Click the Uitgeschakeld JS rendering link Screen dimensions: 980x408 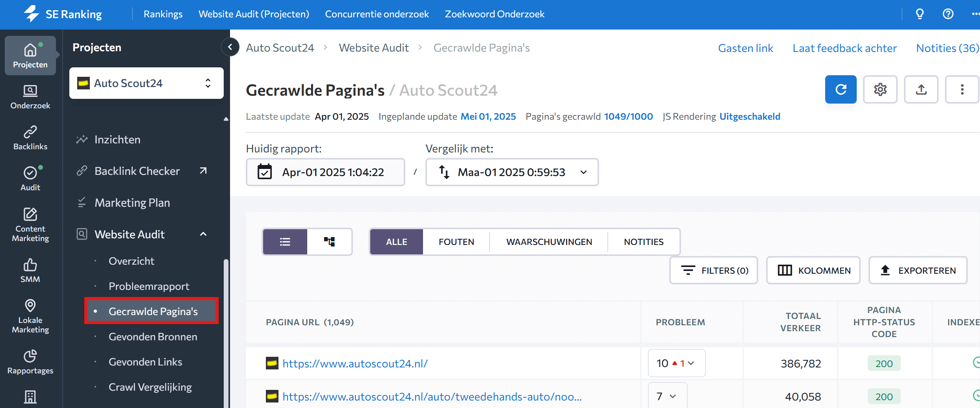[750, 117]
